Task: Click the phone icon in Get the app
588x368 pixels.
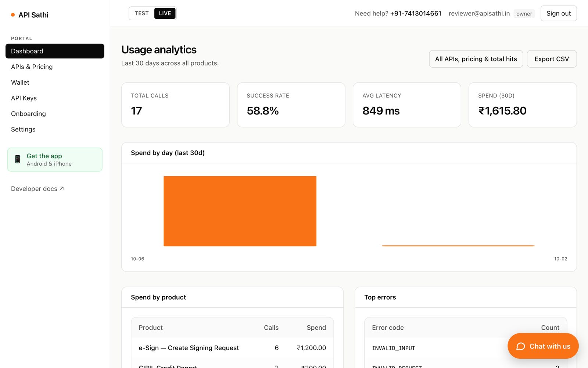Action: (17, 159)
